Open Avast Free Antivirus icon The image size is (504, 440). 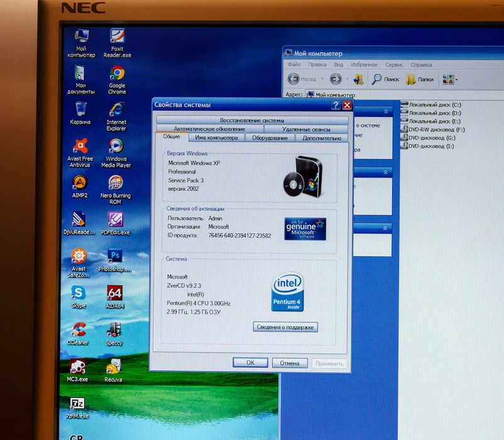[x=80, y=153]
